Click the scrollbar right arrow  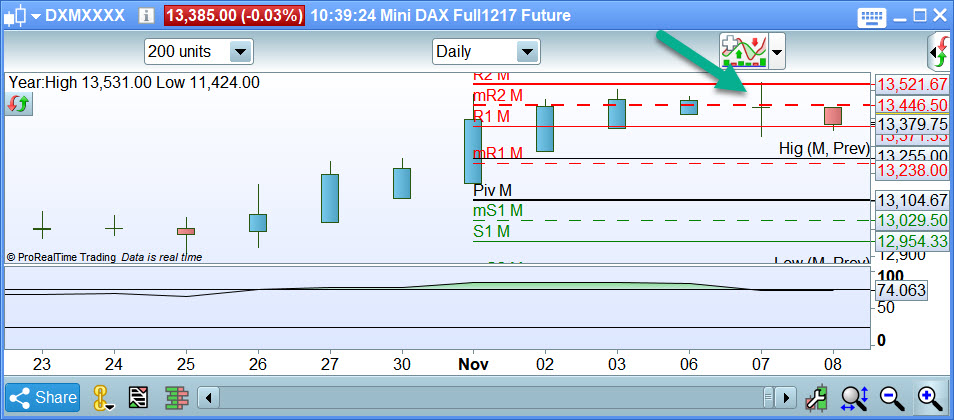pos(786,399)
